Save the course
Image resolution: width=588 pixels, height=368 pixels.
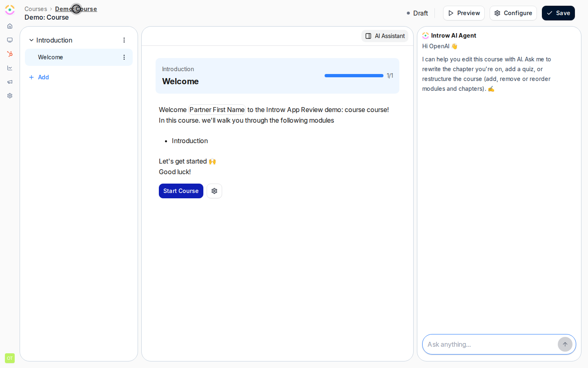click(558, 13)
